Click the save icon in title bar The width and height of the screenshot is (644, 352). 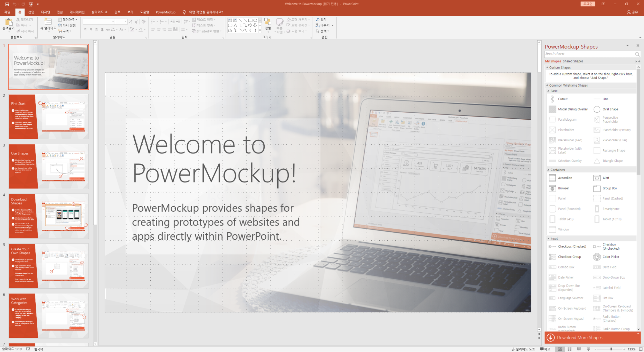click(x=7, y=4)
